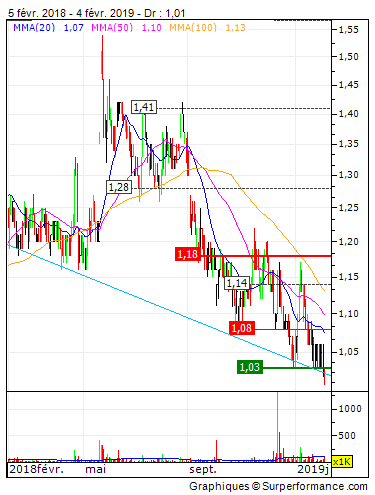Click the 1000 volume axis label
375x495 pixels.
tap(350, 409)
